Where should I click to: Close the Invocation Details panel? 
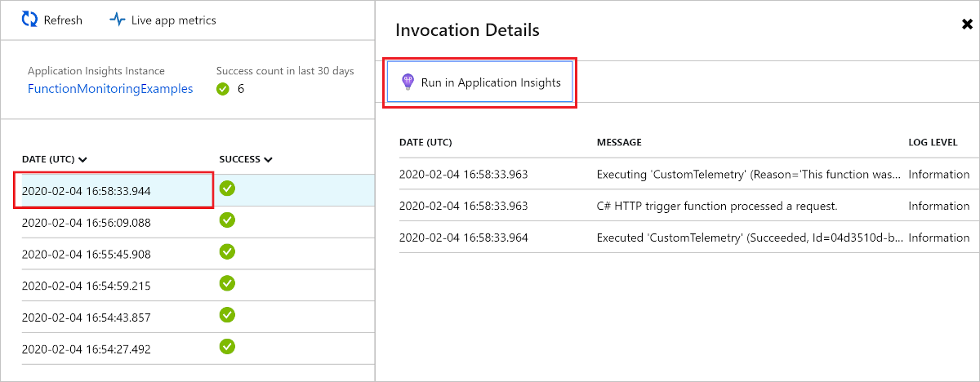pos(967,24)
